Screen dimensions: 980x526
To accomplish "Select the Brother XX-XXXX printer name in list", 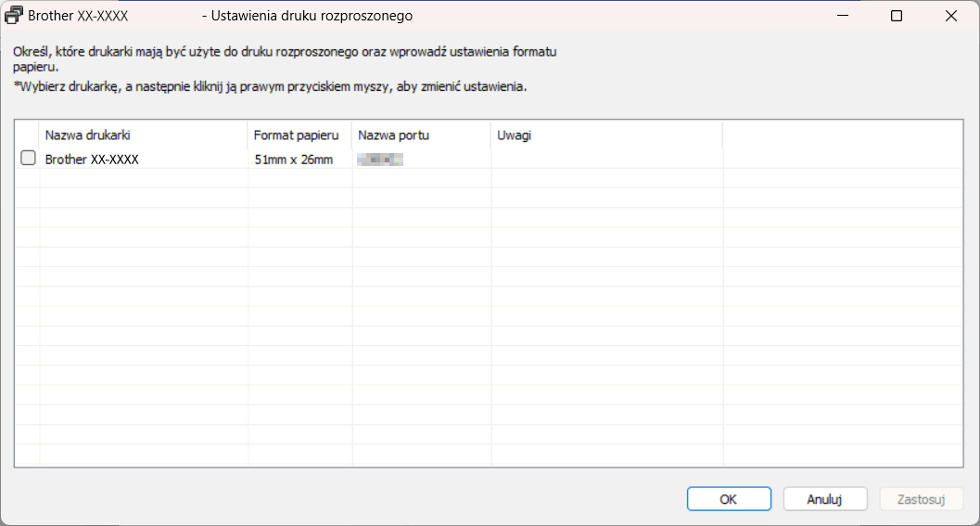I will (92, 160).
